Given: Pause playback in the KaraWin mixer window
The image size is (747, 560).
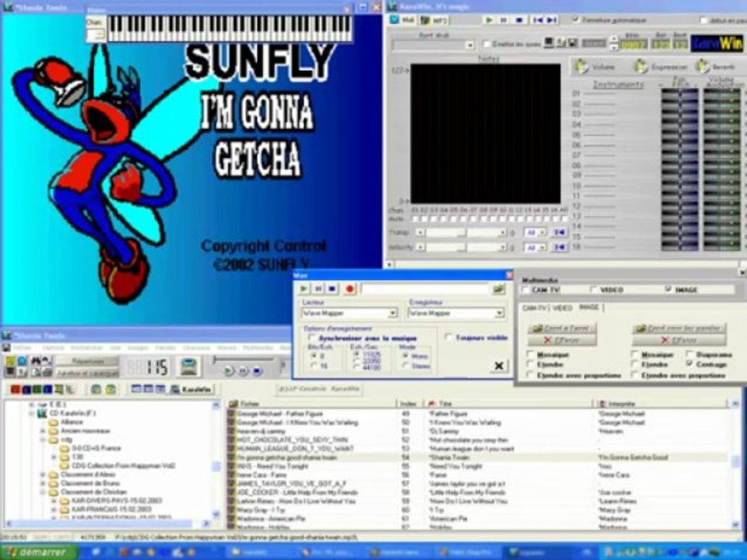Looking at the screenshot, I should click(503, 20).
